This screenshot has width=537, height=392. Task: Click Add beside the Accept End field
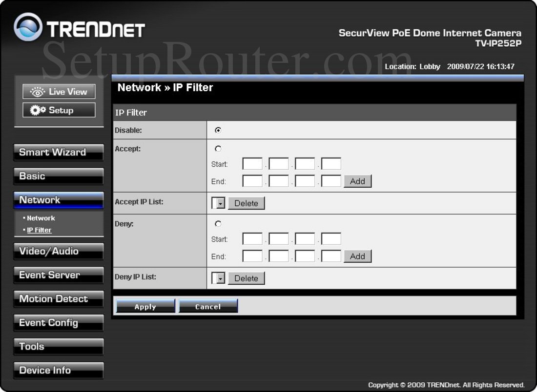click(357, 181)
